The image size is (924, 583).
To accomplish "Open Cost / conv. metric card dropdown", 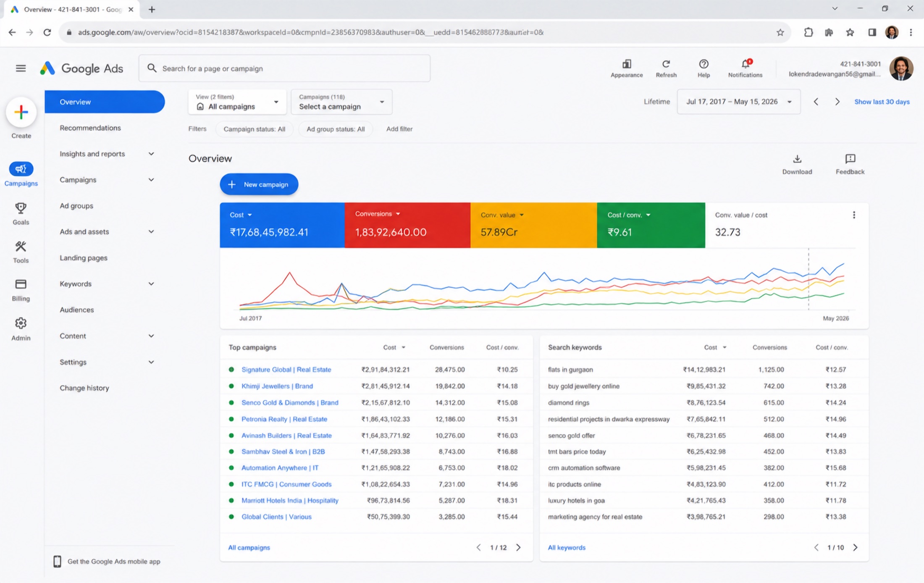I will pos(629,215).
